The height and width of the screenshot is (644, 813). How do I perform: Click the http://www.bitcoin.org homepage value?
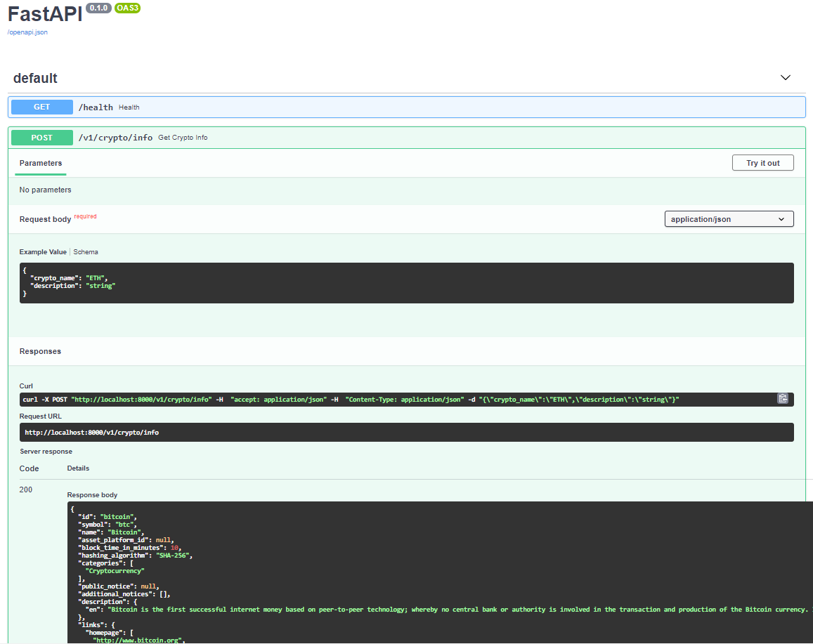pyautogui.click(x=138, y=640)
